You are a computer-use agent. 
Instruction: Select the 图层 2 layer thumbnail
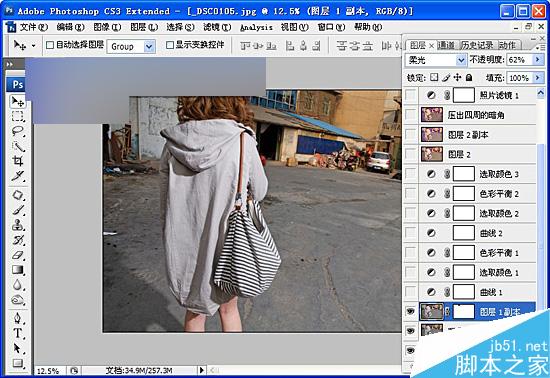click(432, 154)
